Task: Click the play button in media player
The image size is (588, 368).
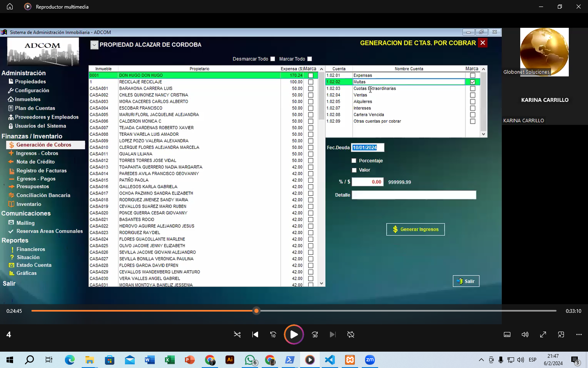Action: pos(294,334)
